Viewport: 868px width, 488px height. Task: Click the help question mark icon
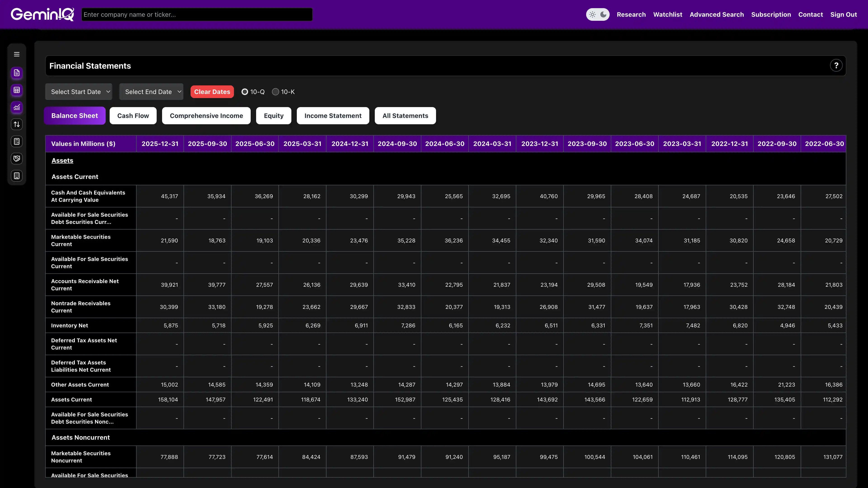click(x=836, y=65)
